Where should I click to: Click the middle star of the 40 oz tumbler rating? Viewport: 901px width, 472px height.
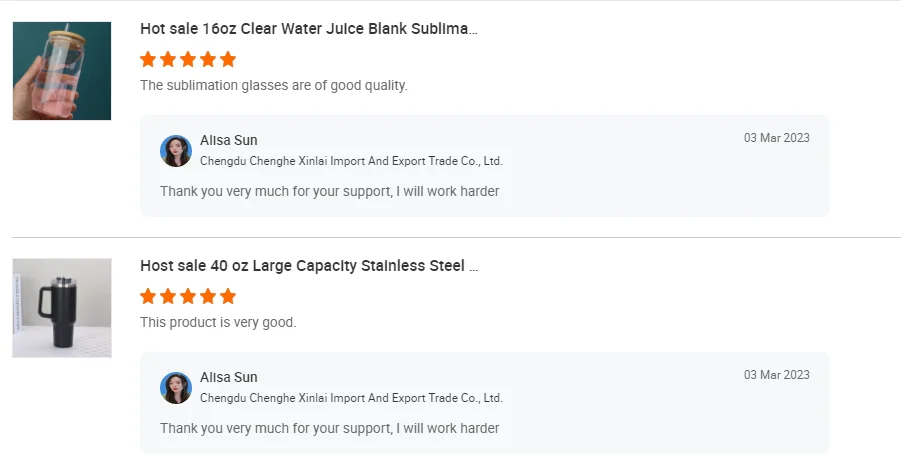(188, 296)
